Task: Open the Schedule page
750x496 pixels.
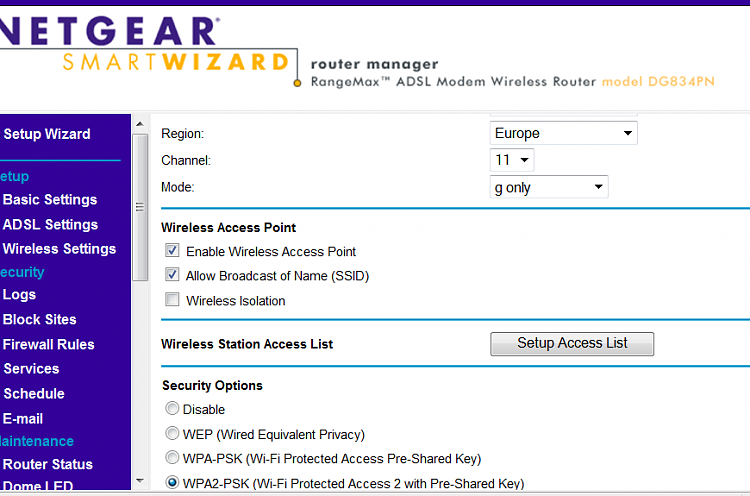Action: pos(34,394)
